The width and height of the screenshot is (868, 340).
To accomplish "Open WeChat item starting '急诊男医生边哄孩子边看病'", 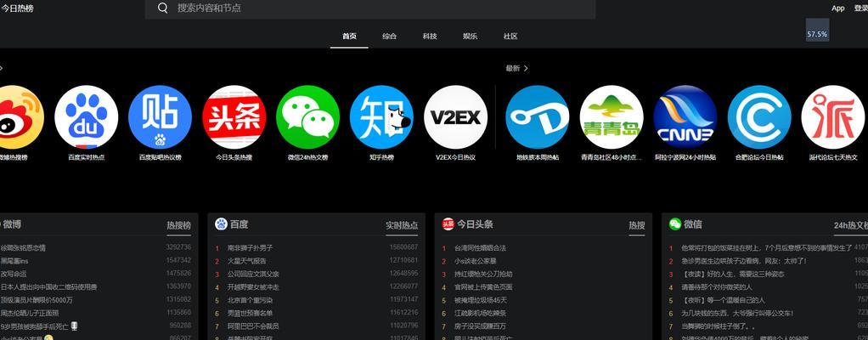I will click(743, 261).
